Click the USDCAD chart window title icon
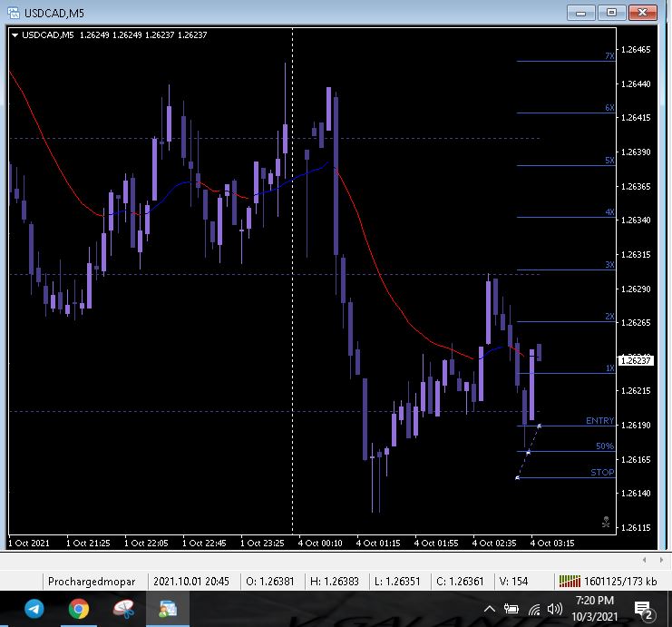This screenshot has height=627, width=672. pos(14,13)
